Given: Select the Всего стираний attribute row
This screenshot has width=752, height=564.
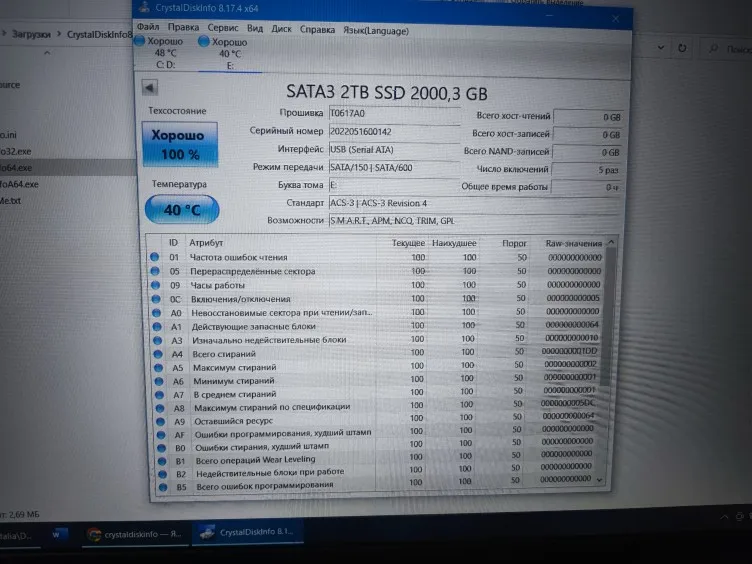Looking at the screenshot, I should click(x=376, y=353).
